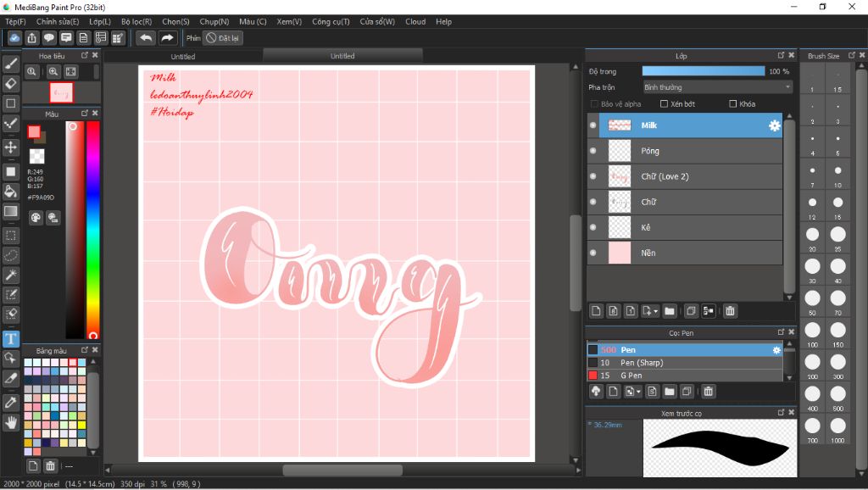This screenshot has height=490, width=868.
Task: Expand the add-layer type dropdown arrow
Action: 655,312
